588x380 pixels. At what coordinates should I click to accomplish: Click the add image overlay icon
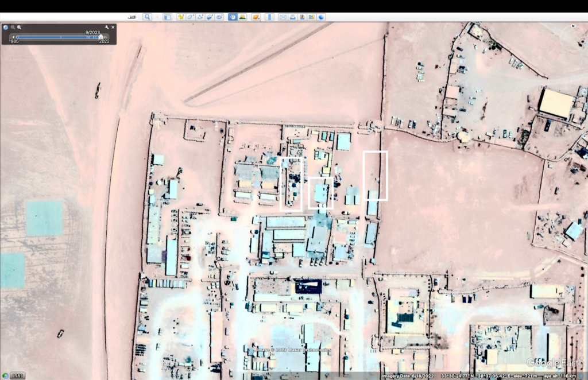tap(210, 17)
